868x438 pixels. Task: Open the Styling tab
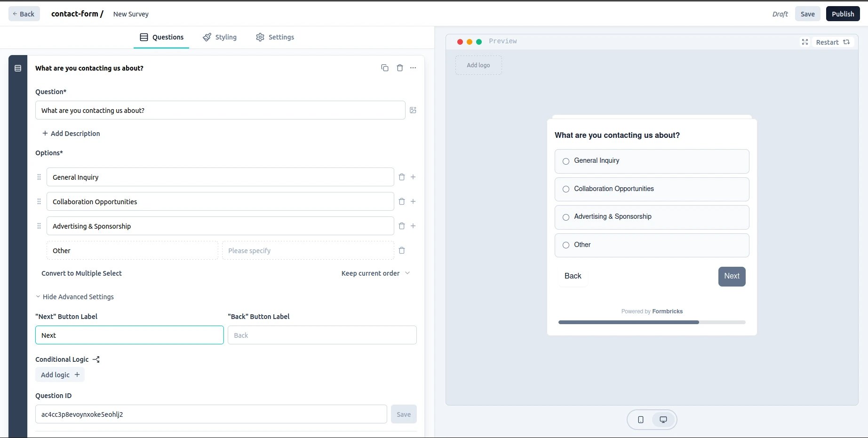click(x=220, y=37)
